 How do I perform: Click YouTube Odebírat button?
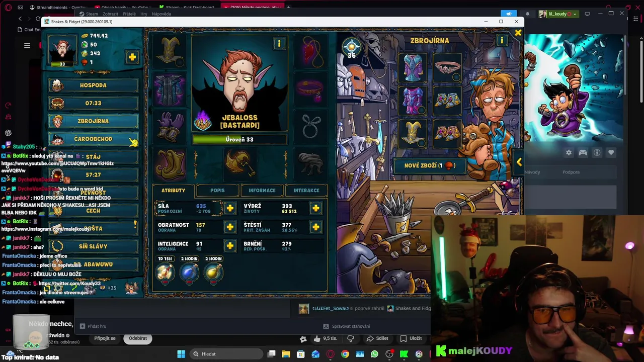click(x=138, y=338)
